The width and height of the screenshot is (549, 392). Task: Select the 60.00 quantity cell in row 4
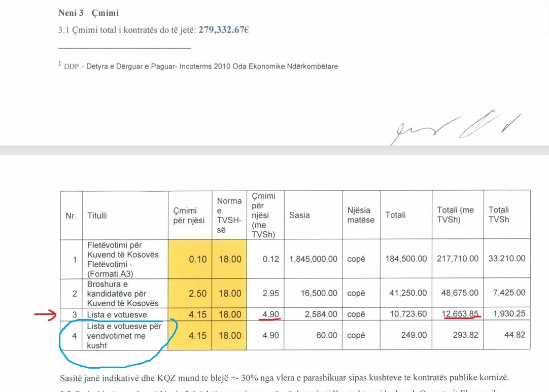[x=327, y=335]
